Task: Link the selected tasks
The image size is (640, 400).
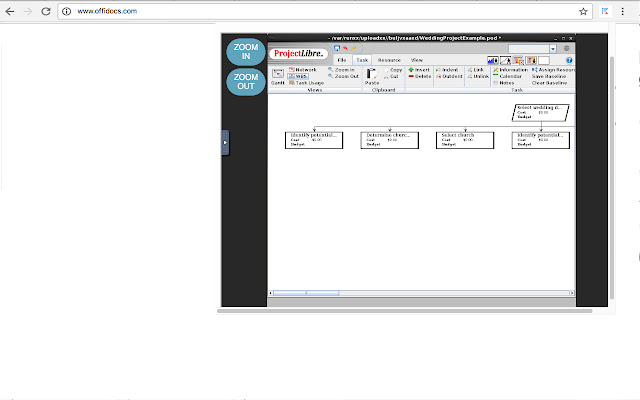Action: coord(476,70)
